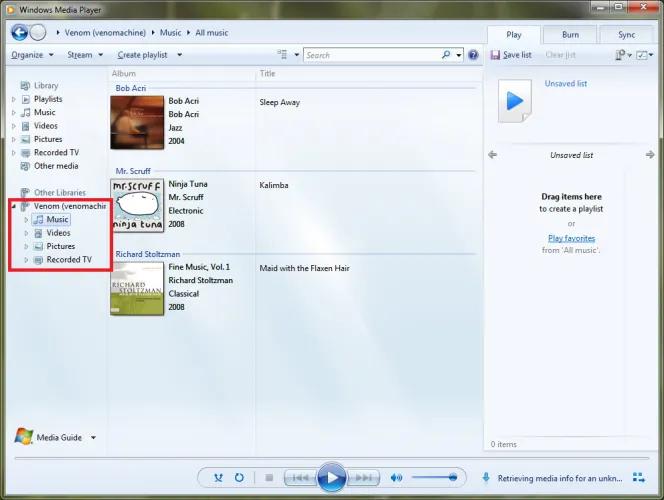
Task: Toggle shuffle mode
Action: (x=218, y=478)
